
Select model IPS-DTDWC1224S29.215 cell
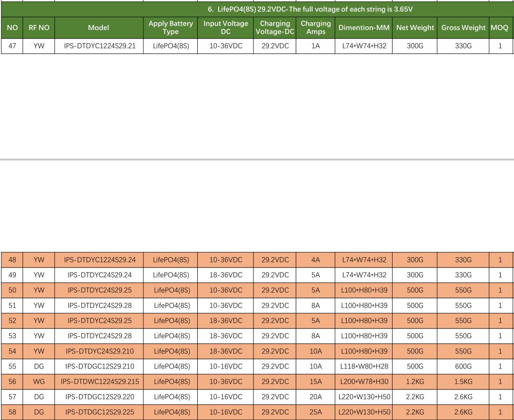click(100, 382)
